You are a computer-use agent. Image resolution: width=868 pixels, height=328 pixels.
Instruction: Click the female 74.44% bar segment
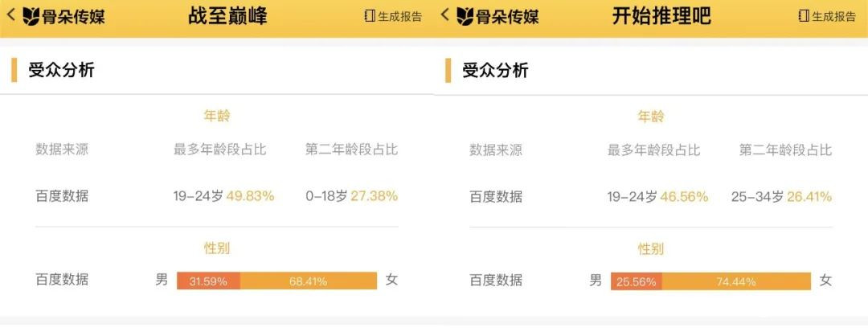pos(736,281)
